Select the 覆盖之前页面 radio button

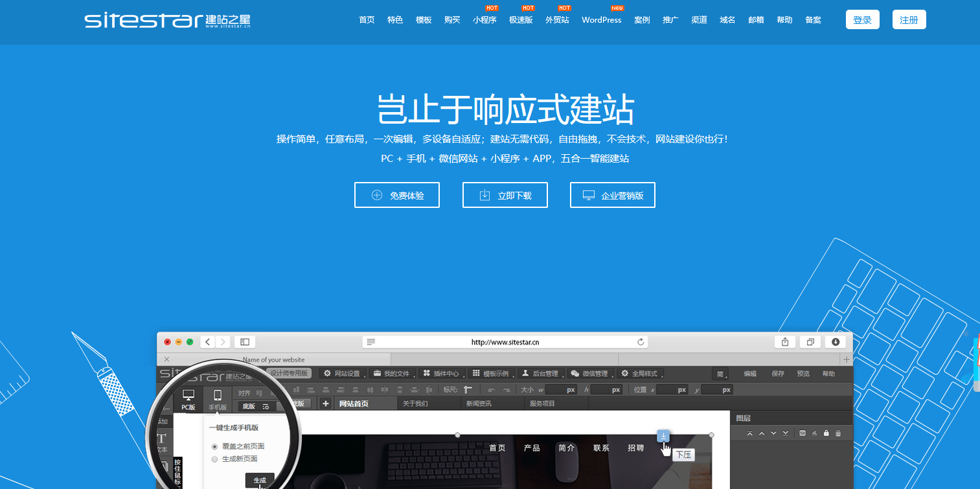point(215,447)
